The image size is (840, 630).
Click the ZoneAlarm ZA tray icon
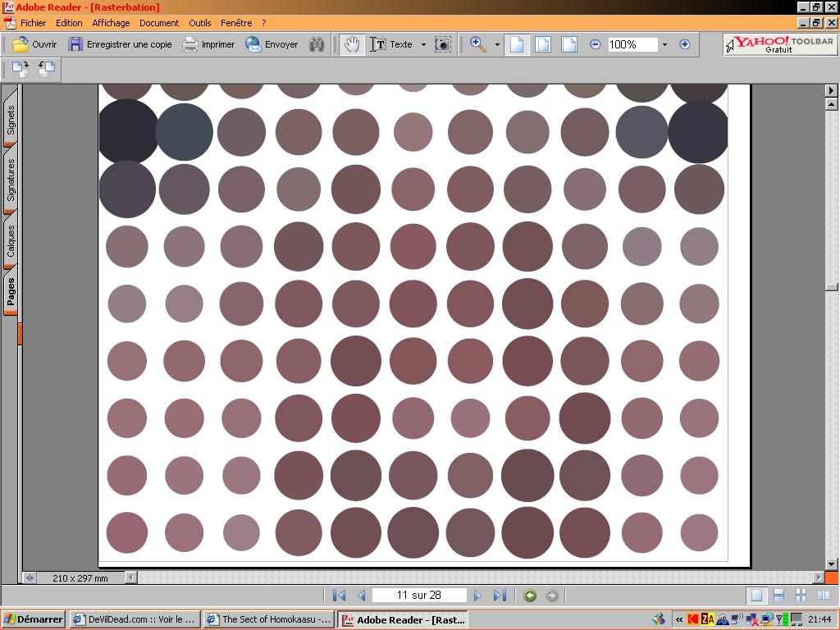pos(708,620)
